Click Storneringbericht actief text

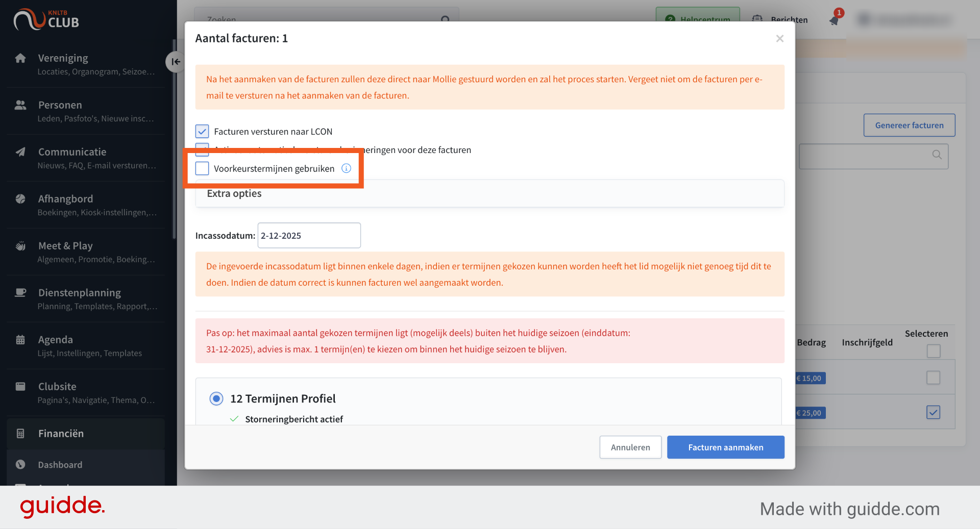[294, 419]
